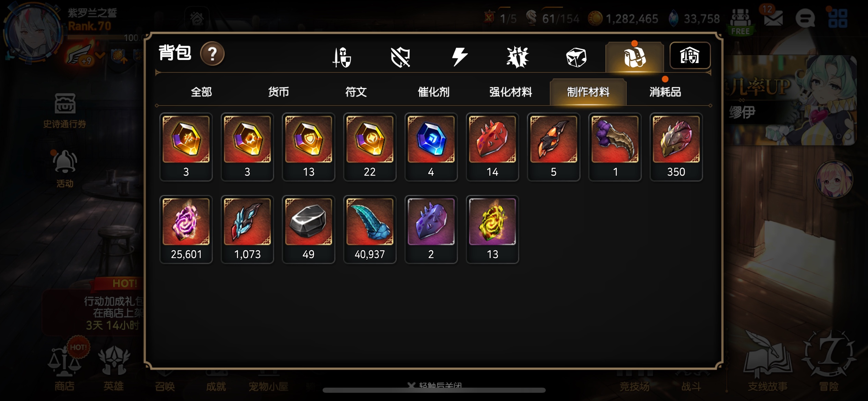
Task: Open the chat bubble icon
Action: [805, 18]
